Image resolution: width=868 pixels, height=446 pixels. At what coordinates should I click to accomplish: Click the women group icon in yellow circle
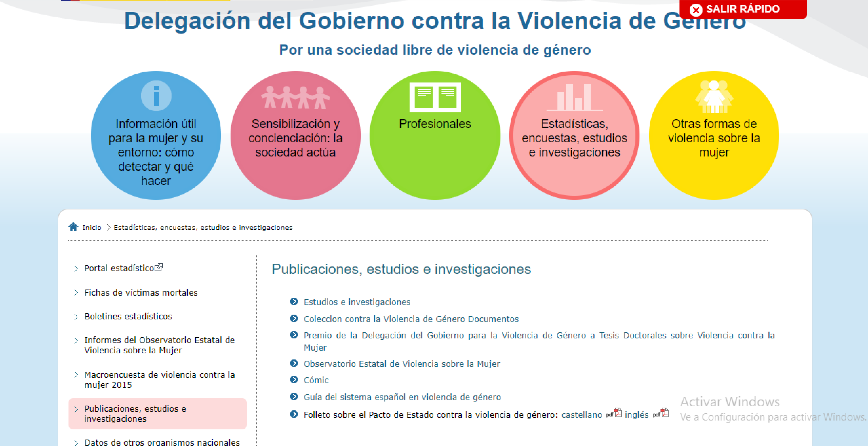pyautogui.click(x=714, y=96)
